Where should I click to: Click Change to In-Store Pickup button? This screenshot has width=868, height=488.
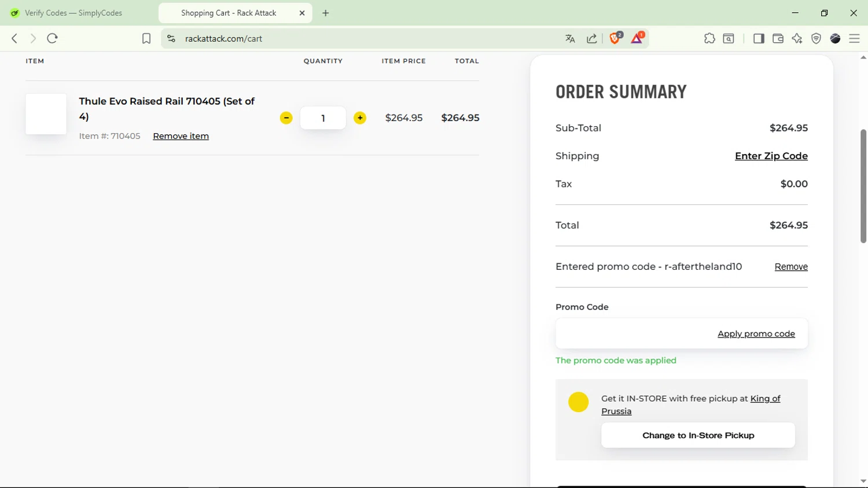point(698,435)
